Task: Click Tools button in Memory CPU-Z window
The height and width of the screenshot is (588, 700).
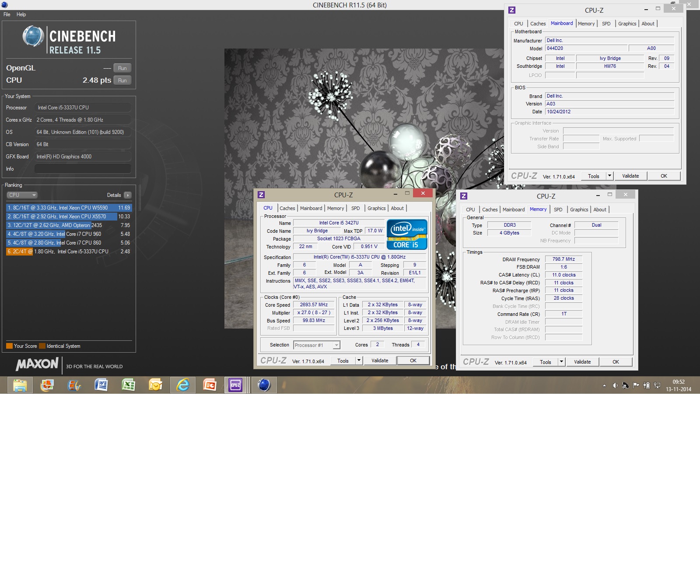Action: [546, 362]
